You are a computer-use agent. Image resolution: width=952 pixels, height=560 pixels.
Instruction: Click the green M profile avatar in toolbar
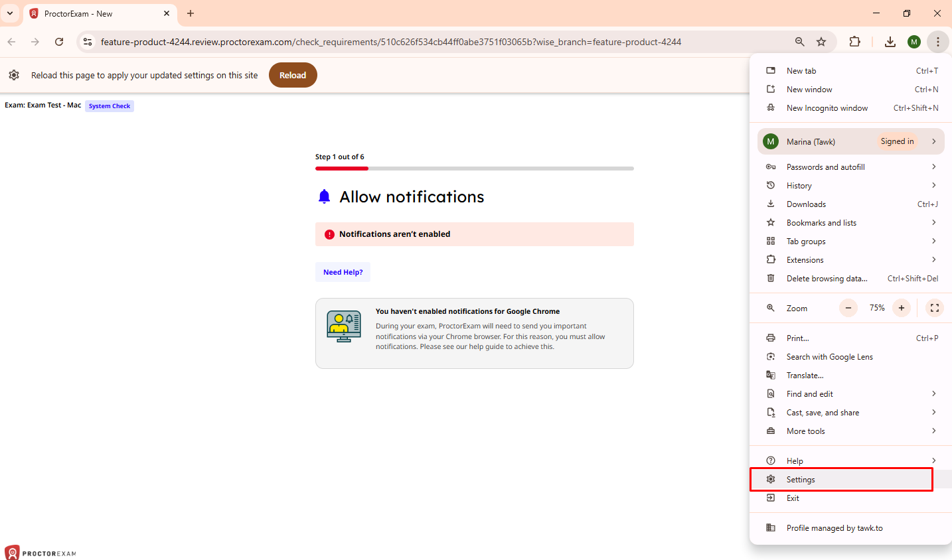[x=914, y=42]
